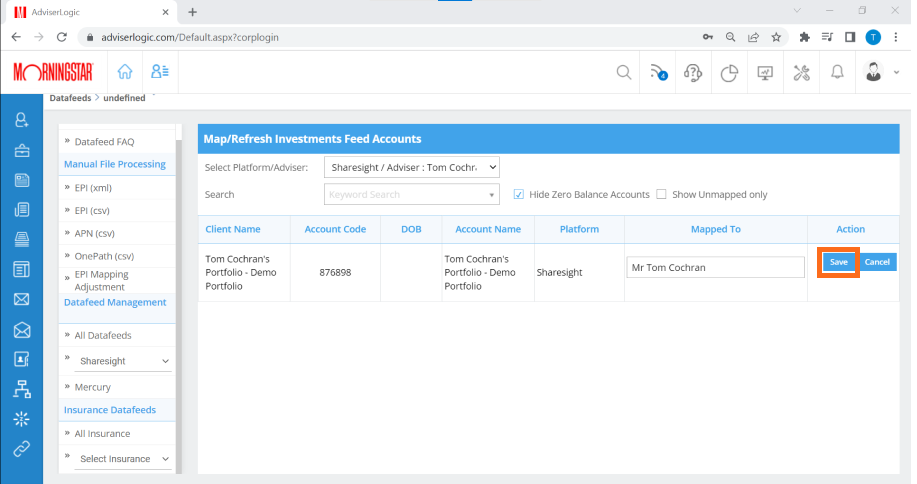
Task: Click the Morningstar logo
Action: [x=53, y=72]
